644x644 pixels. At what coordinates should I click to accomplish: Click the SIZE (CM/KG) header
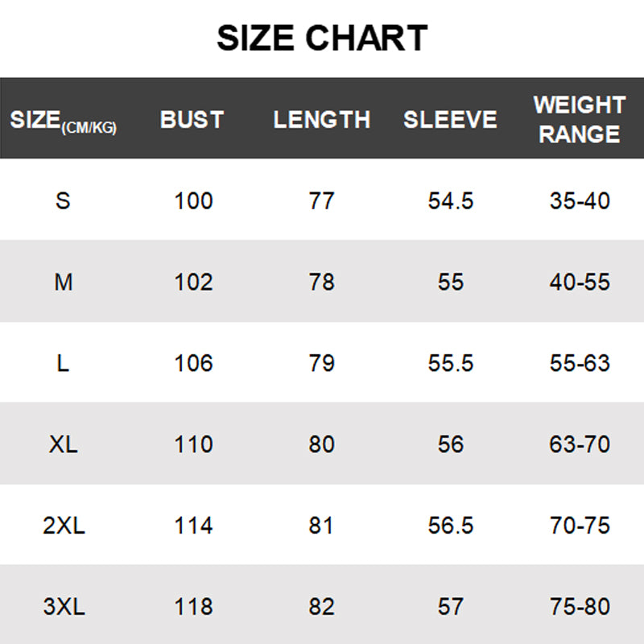(x=64, y=122)
